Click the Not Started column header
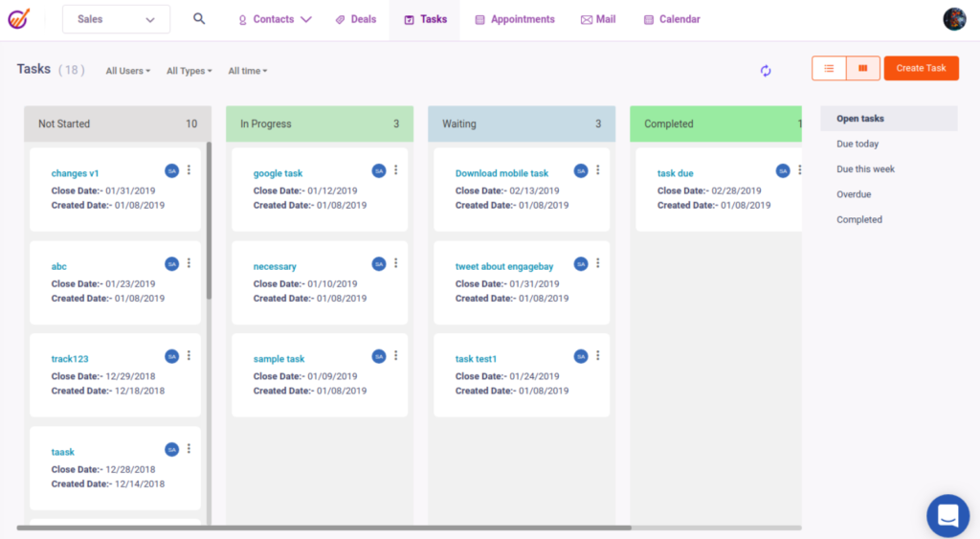This screenshot has width=980, height=539. tap(118, 124)
